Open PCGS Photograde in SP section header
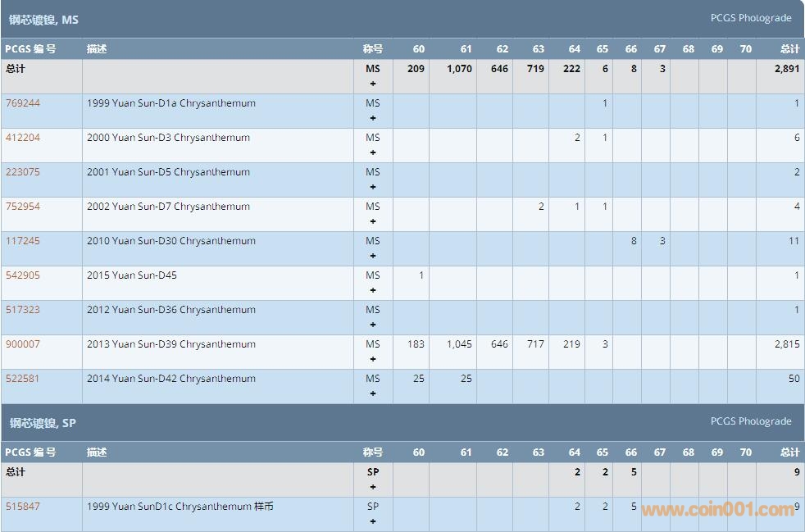The height and width of the screenshot is (532, 805). pyautogui.click(x=750, y=421)
